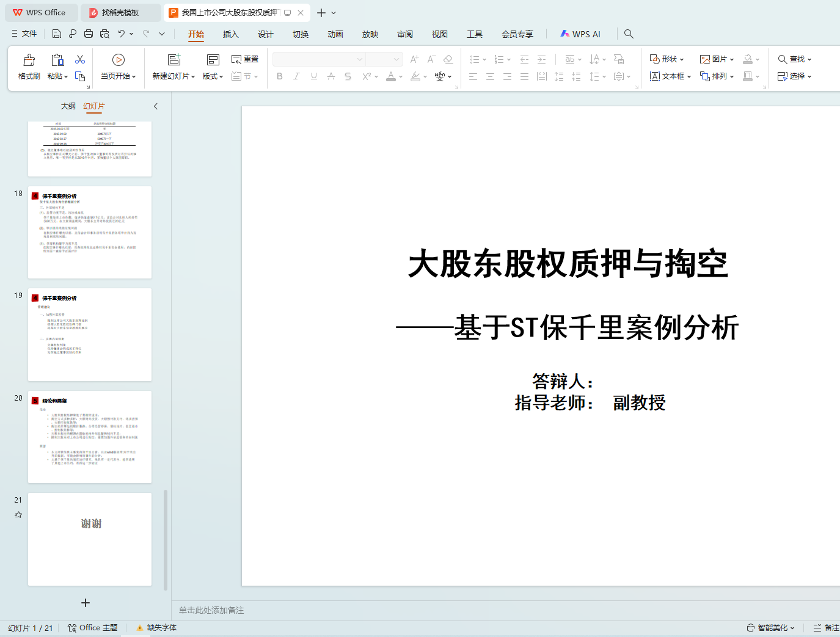Open the font size combo box
The image size is (840, 637).
384,59
